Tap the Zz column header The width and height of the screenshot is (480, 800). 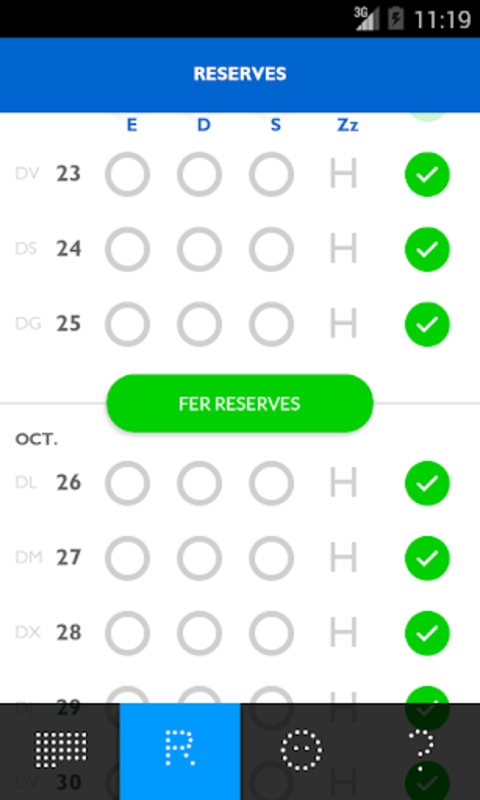(348, 125)
